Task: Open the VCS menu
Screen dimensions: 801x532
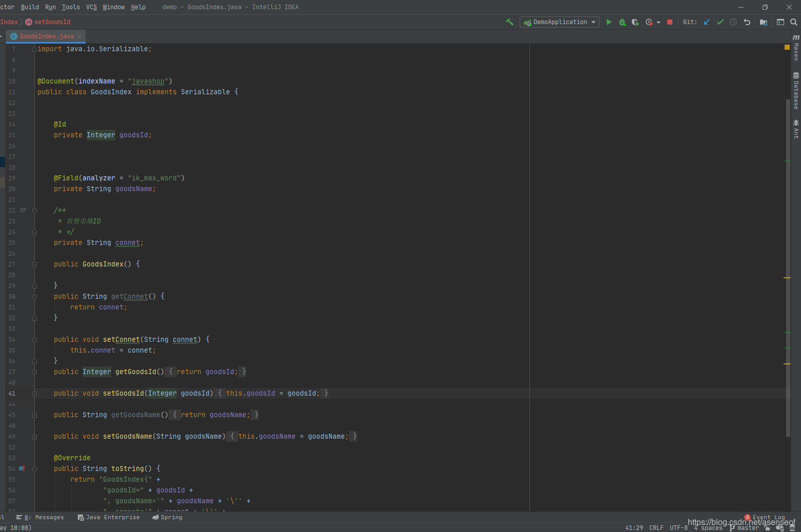Action: pos(91,7)
